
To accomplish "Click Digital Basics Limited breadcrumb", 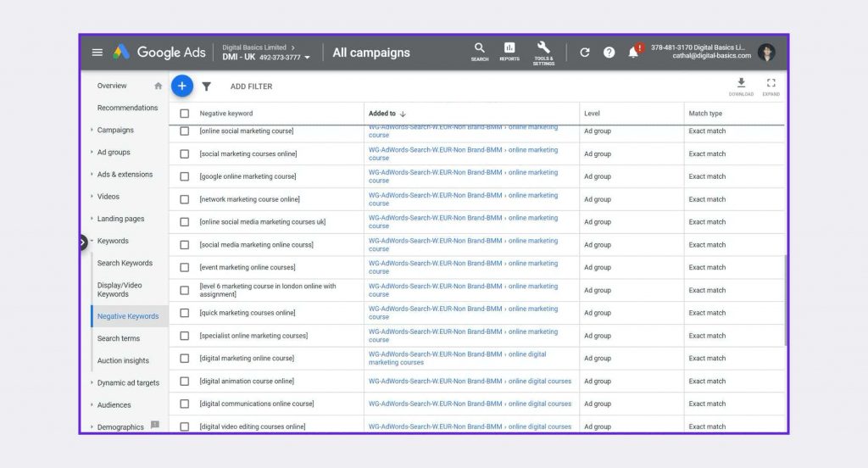I will 254,47.
